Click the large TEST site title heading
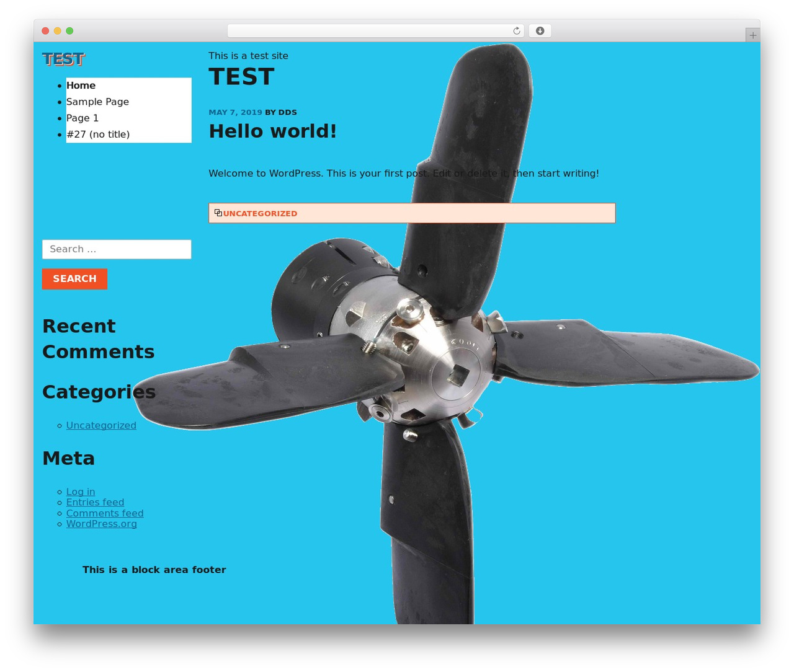Screen dimensions: 794x672 241,77
